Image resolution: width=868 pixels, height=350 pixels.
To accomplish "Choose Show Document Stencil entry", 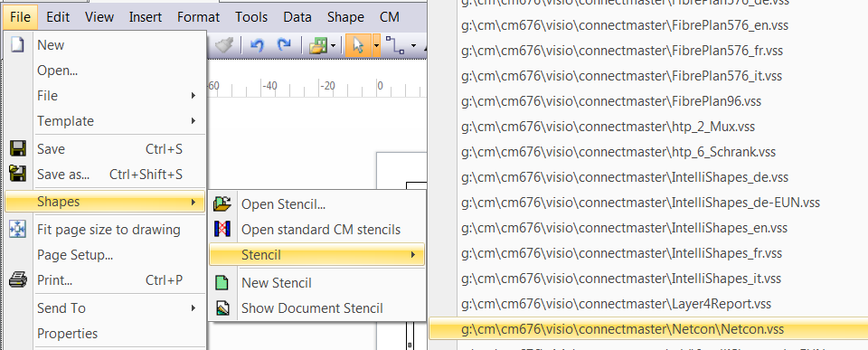I will [x=317, y=308].
